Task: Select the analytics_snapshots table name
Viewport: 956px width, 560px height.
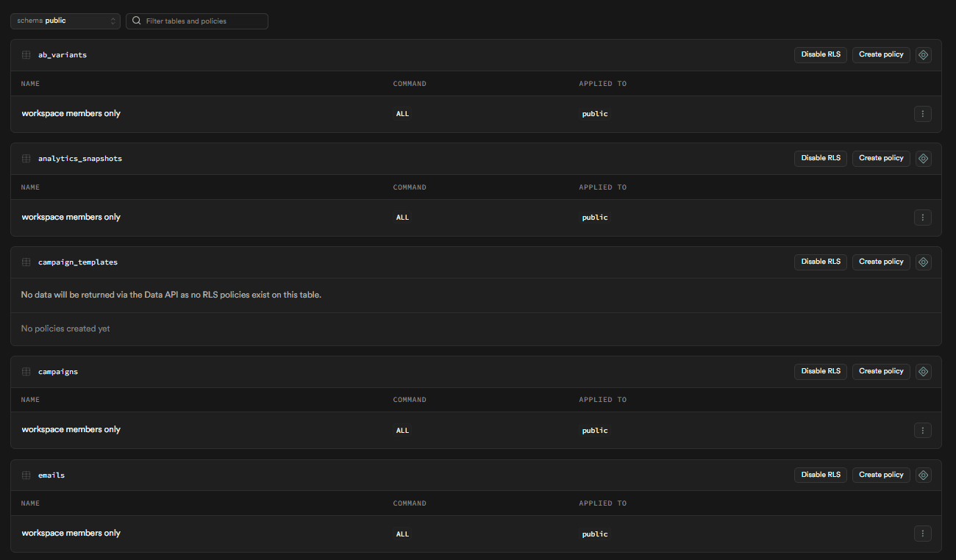Action: (x=80, y=159)
